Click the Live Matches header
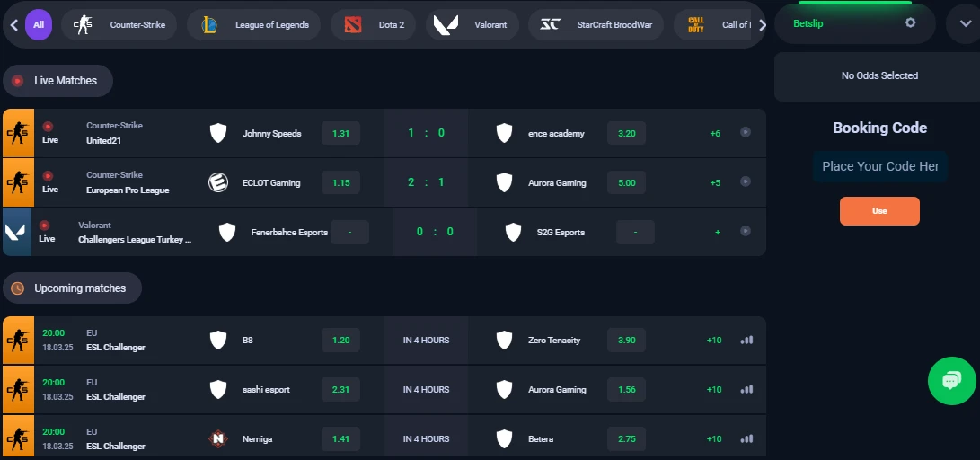Viewport: 980px width, 460px height. pyautogui.click(x=58, y=81)
